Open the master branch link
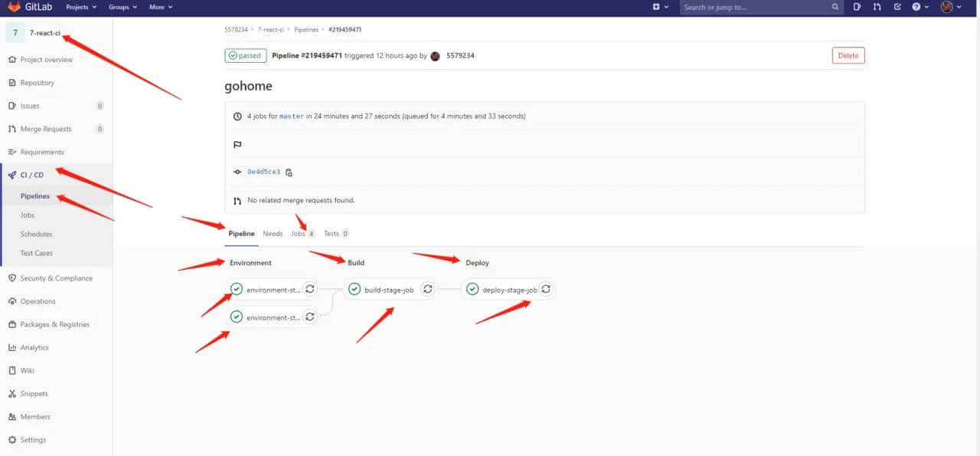The height and width of the screenshot is (456, 980). (289, 116)
